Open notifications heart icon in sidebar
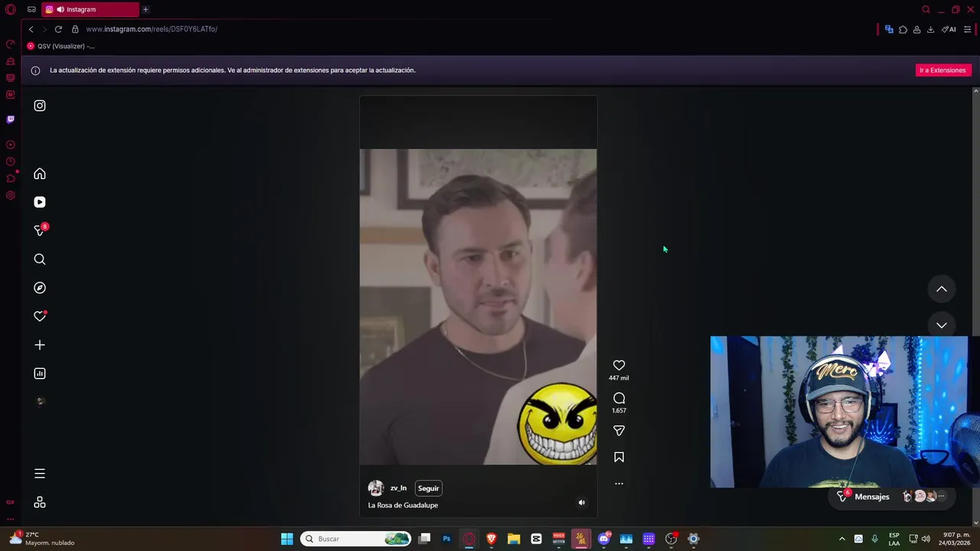Screen dimensions: 980x551 click(x=40, y=316)
